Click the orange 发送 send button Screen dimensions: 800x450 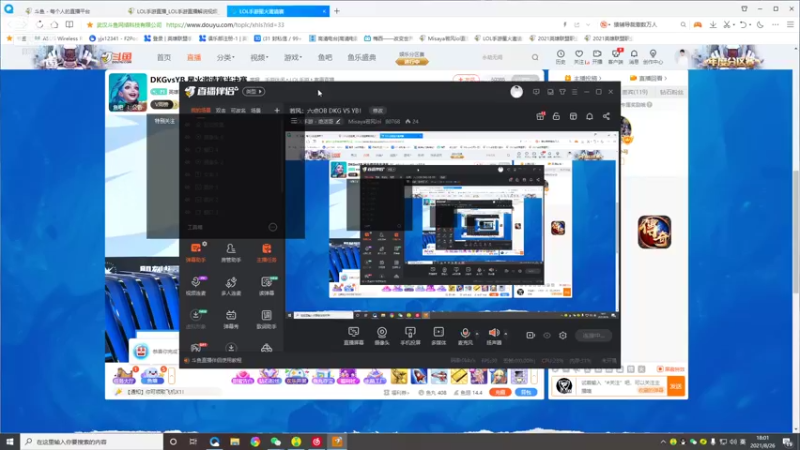click(676, 386)
